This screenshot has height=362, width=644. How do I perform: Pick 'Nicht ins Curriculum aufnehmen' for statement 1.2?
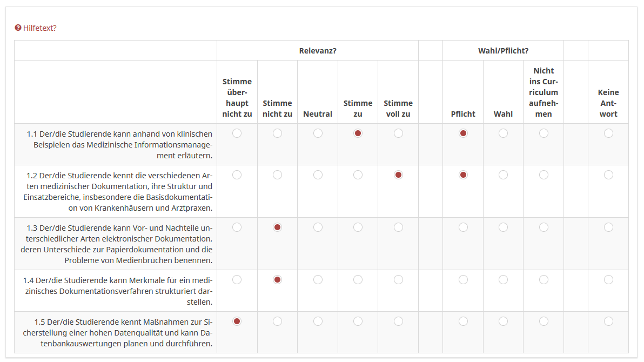point(544,175)
